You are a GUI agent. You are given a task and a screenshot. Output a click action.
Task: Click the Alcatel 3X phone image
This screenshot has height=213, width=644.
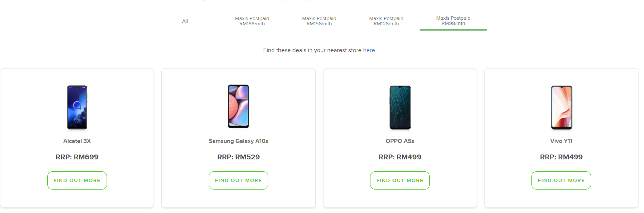pyautogui.click(x=77, y=107)
